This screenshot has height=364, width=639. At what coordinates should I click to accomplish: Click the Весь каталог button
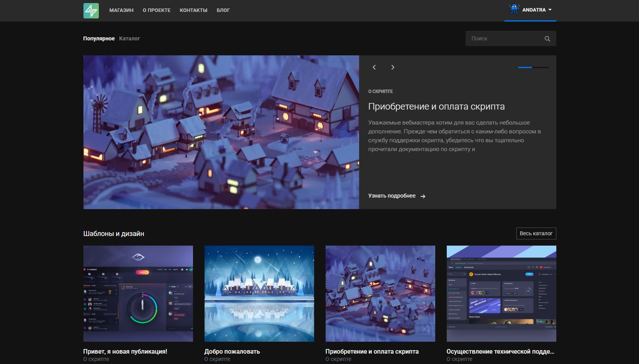point(536,233)
